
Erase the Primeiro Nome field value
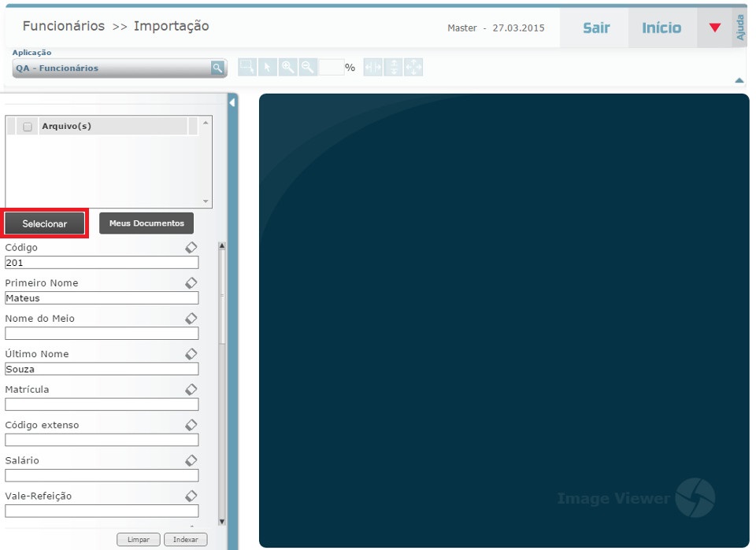[x=191, y=282]
